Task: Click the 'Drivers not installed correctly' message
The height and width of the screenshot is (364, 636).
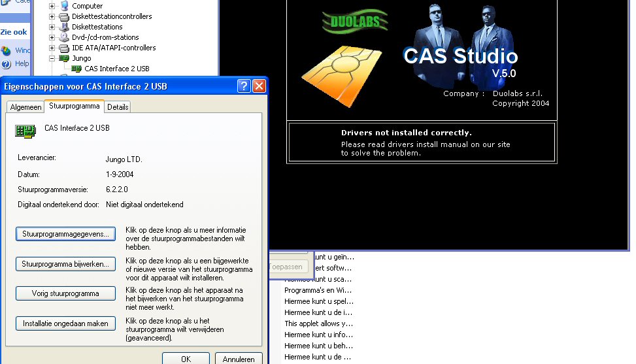Action: tap(407, 133)
